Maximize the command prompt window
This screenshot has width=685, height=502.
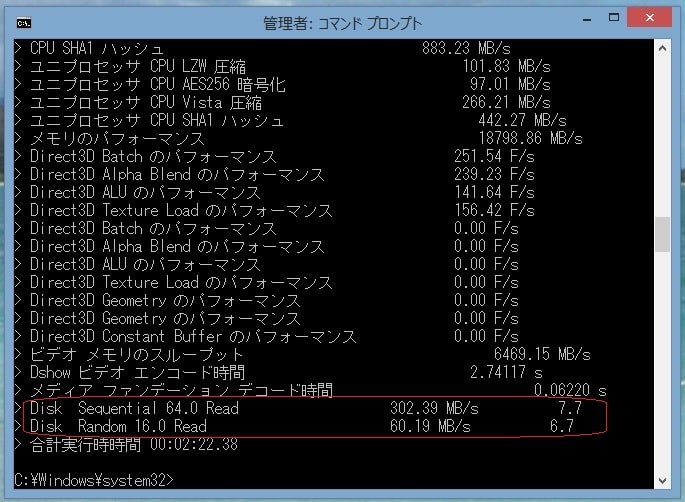(614, 18)
